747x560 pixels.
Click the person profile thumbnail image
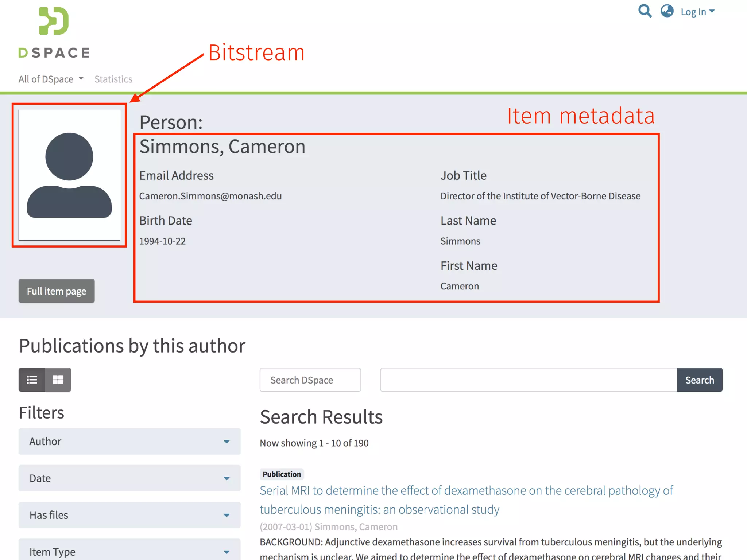(69, 175)
